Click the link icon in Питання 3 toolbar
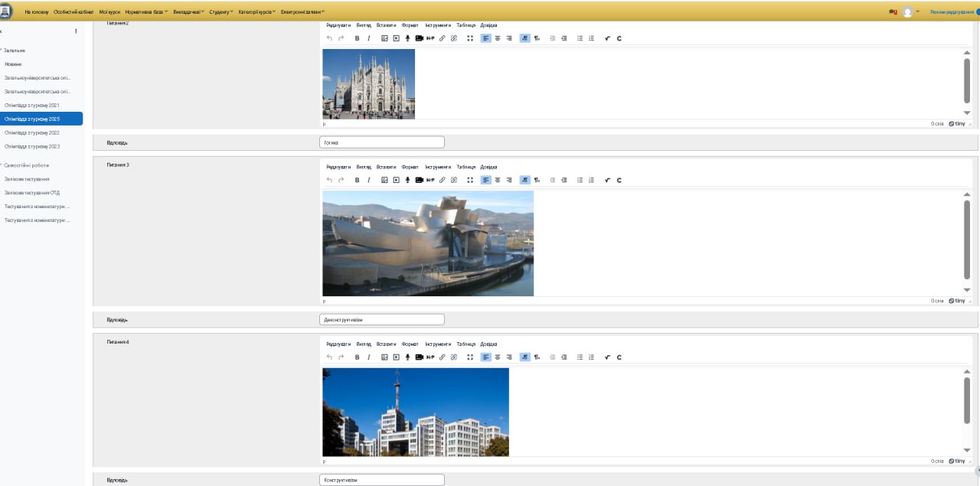 coord(442,180)
